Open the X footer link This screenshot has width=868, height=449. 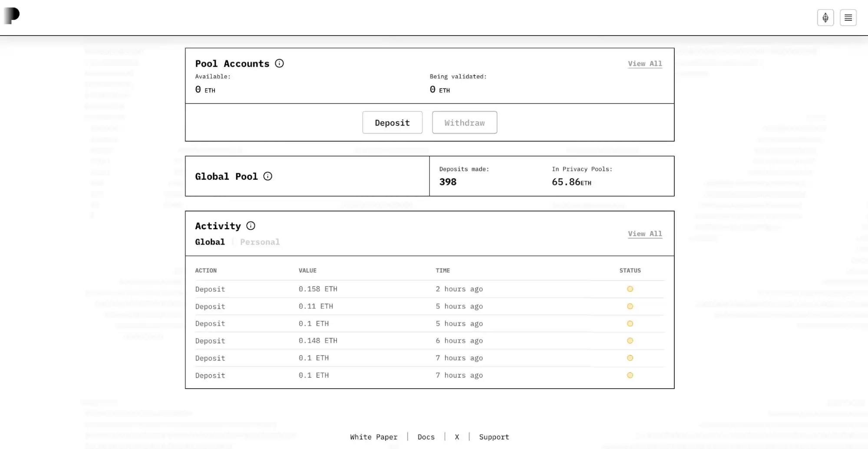(456, 437)
